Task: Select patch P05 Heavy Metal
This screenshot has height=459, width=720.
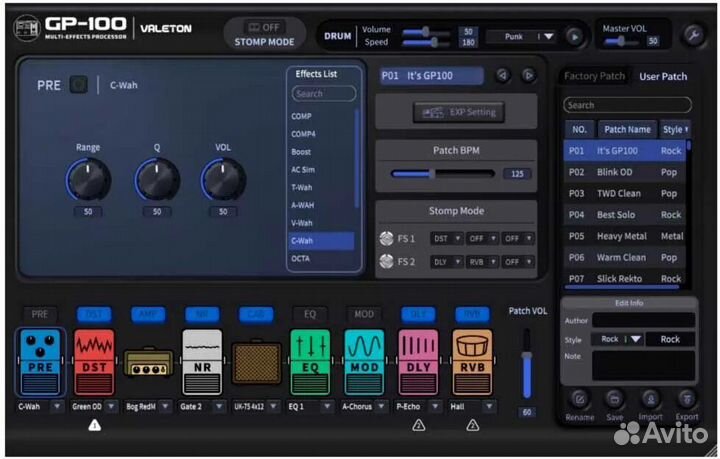Action: pos(624,236)
